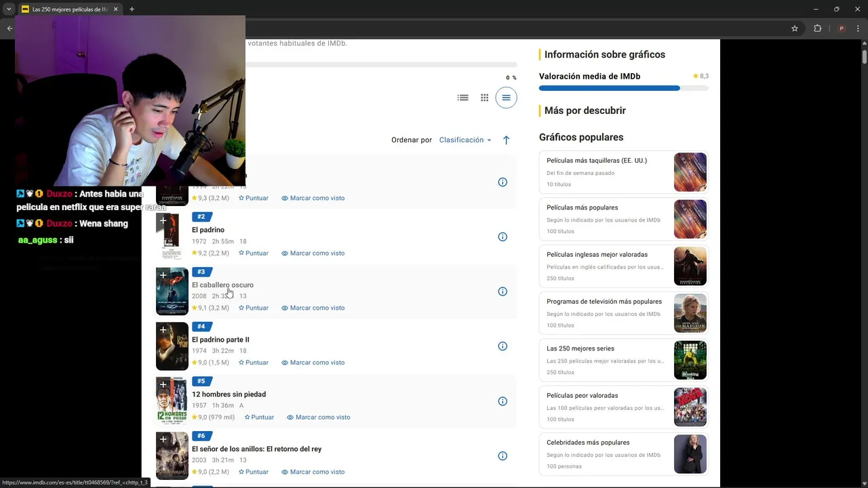
Task: Open Películas peor valoradas chart
Action: [x=624, y=407]
